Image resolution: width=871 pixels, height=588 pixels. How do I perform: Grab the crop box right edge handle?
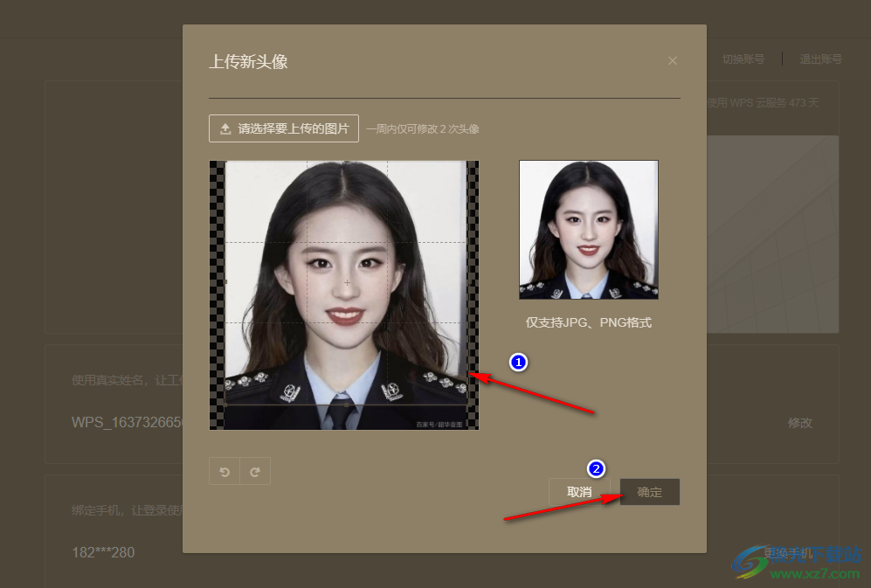point(467,282)
